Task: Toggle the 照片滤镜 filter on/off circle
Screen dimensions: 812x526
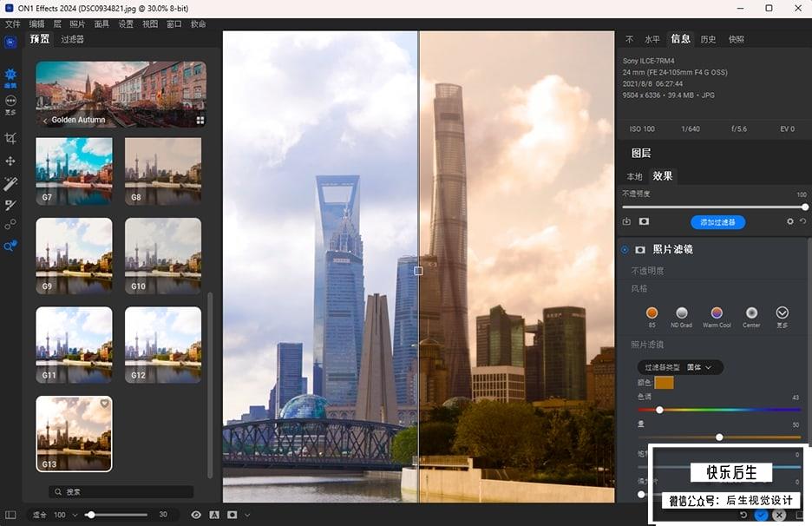Action: [625, 250]
